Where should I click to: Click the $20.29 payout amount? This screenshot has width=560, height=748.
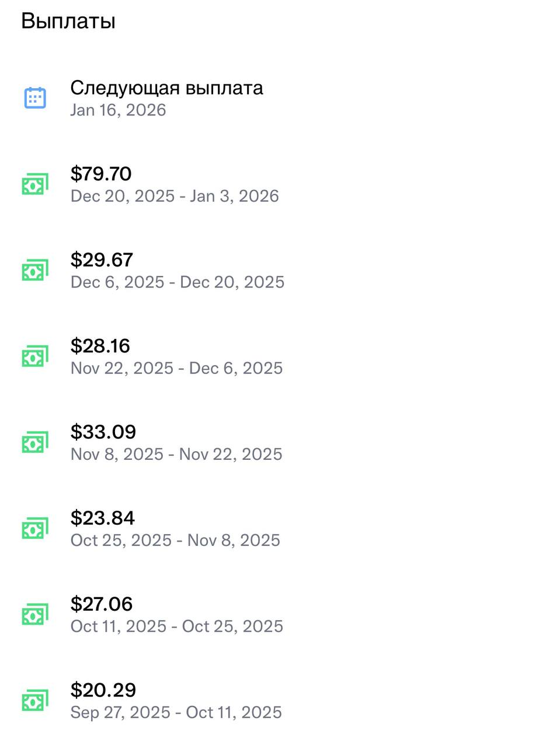pyautogui.click(x=103, y=690)
